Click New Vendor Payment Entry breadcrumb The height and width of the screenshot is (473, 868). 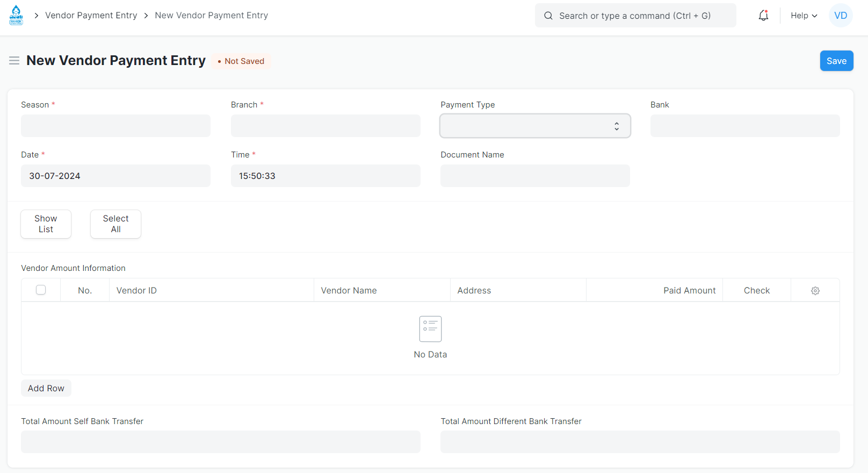point(212,16)
